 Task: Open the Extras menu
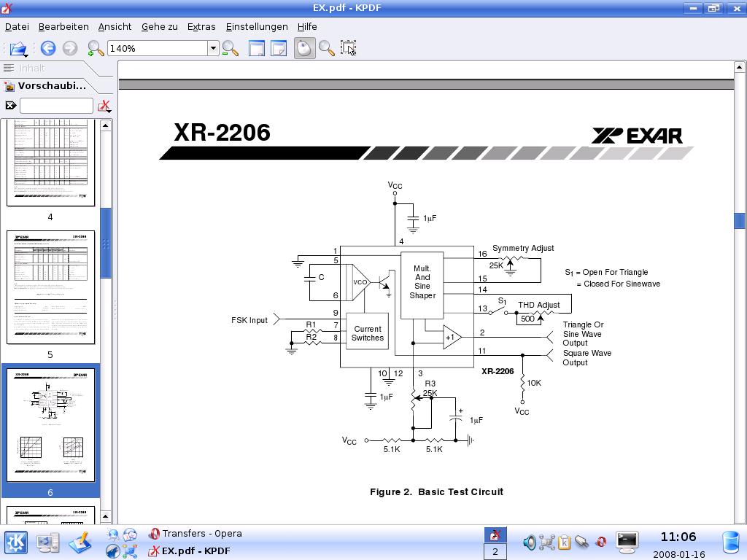(x=201, y=27)
